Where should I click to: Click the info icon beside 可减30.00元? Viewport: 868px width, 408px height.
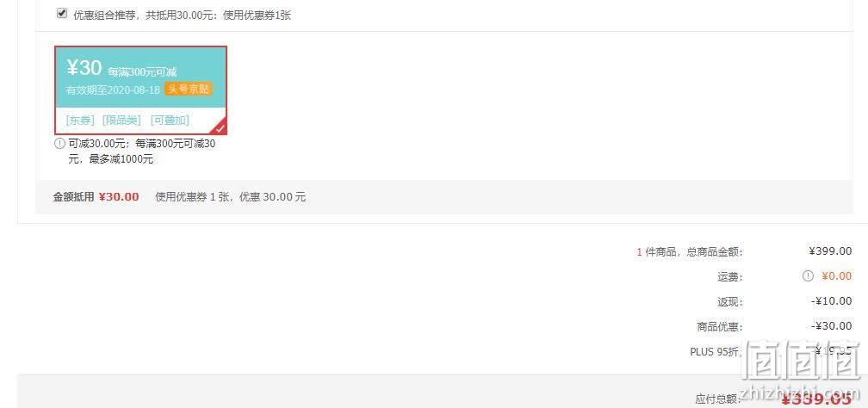pyautogui.click(x=59, y=144)
